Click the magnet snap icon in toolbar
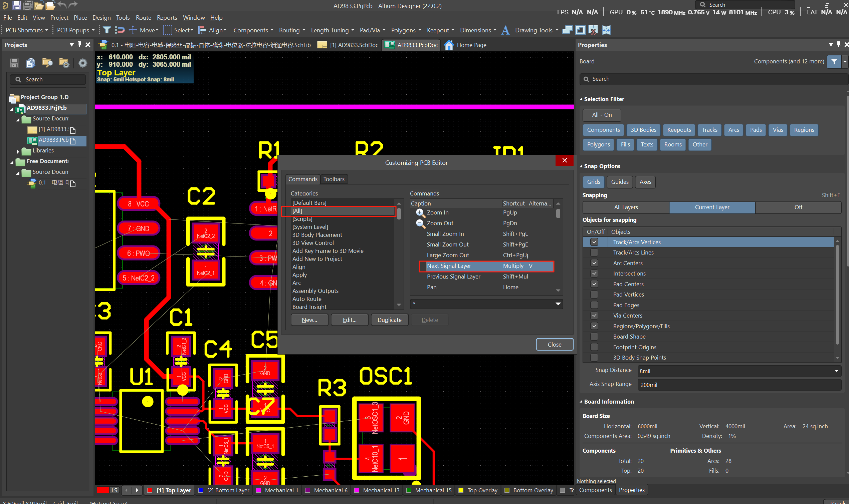This screenshot has width=849, height=504. (x=120, y=30)
